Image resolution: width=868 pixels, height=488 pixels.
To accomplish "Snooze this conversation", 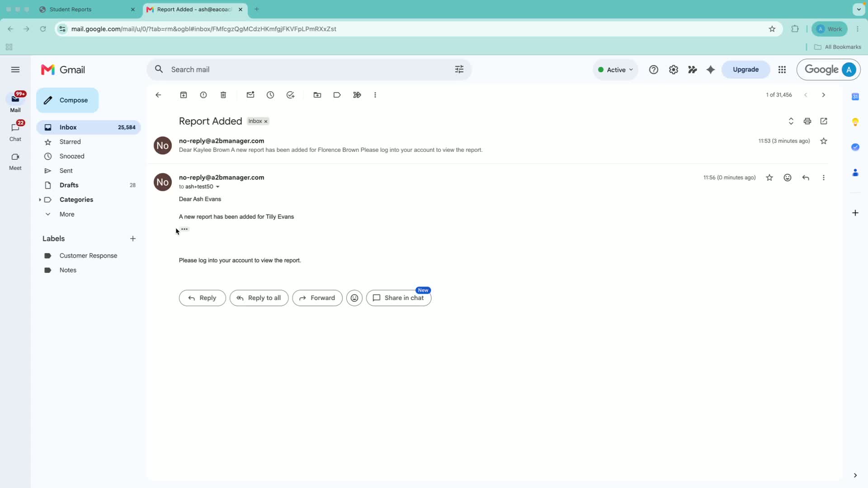I will point(270,95).
